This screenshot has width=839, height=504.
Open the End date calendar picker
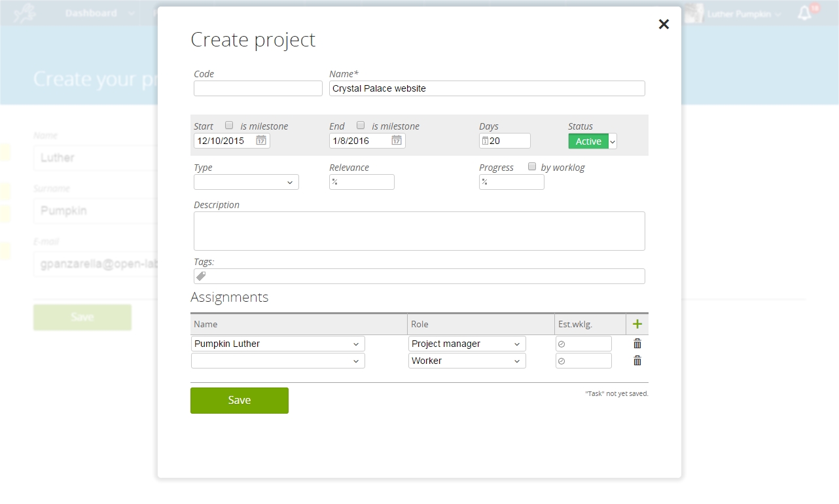pyautogui.click(x=397, y=140)
